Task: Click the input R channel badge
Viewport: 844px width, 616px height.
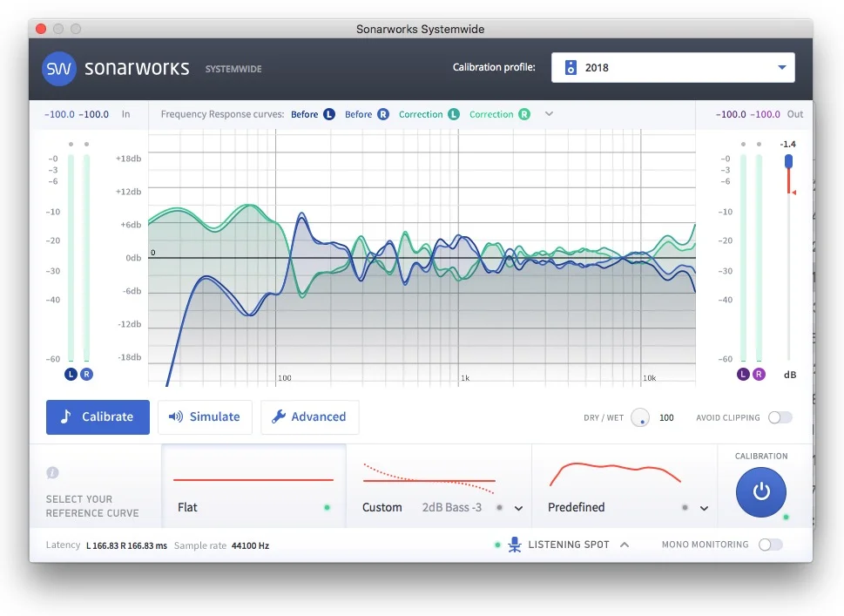Action: 86,374
